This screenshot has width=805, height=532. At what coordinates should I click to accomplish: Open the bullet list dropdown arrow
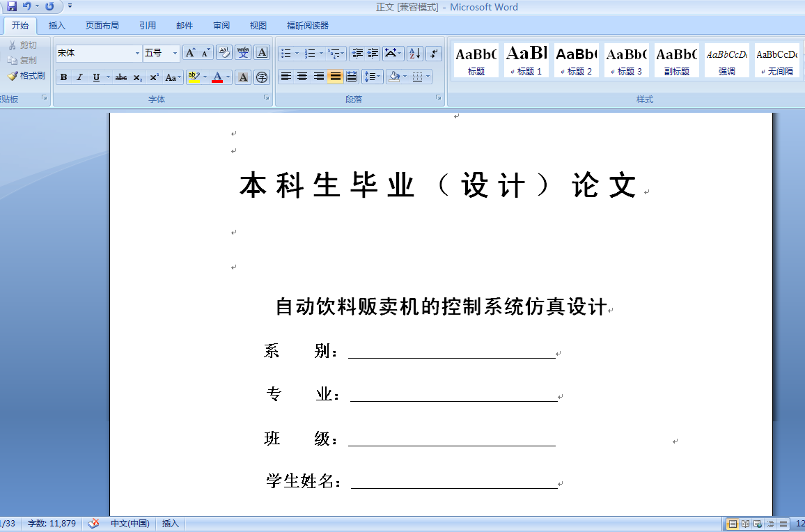[x=297, y=53]
